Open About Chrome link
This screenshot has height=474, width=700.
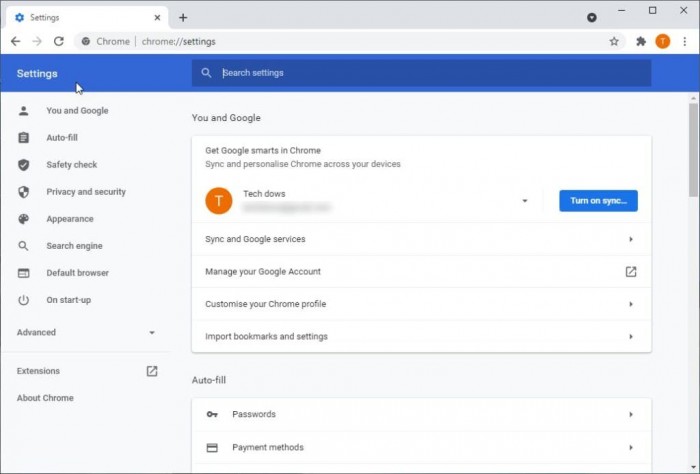(45, 398)
